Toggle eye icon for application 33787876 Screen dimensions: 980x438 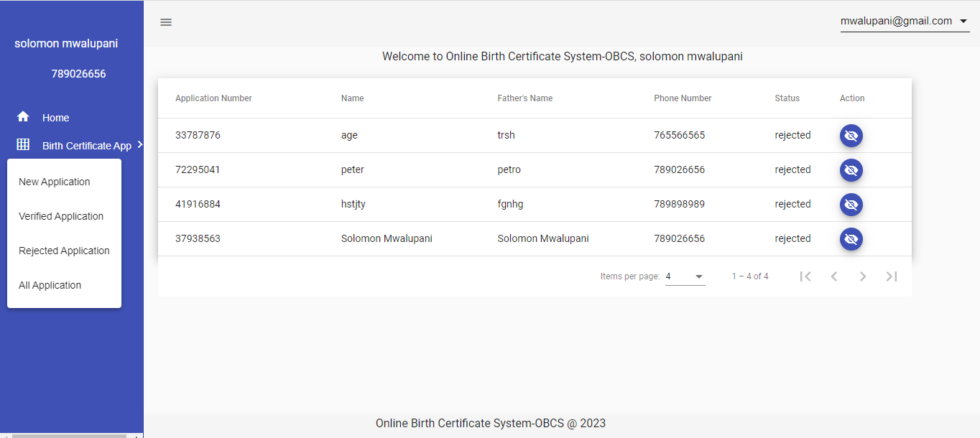(x=851, y=136)
